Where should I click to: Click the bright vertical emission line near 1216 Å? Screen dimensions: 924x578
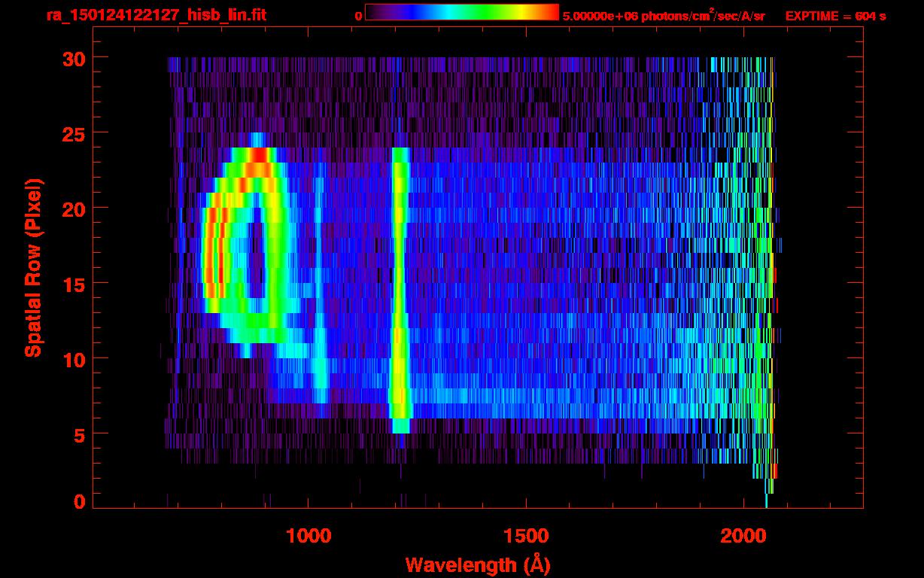400,290
